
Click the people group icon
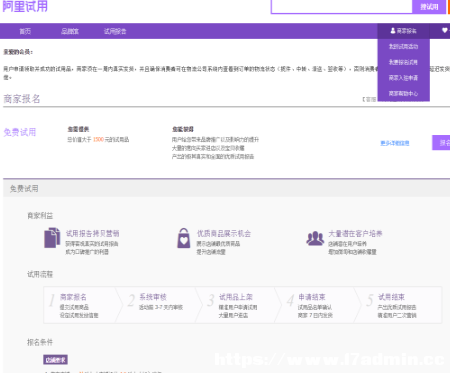click(315, 238)
